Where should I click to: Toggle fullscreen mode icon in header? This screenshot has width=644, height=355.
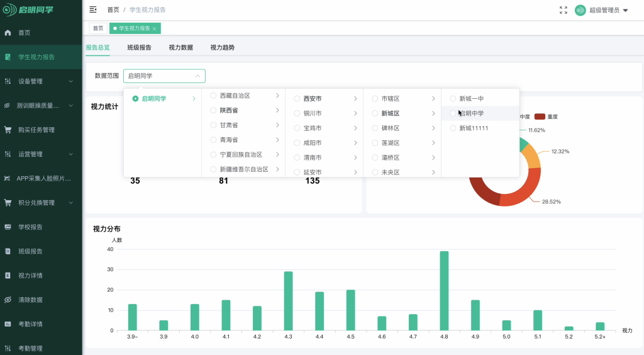point(563,10)
